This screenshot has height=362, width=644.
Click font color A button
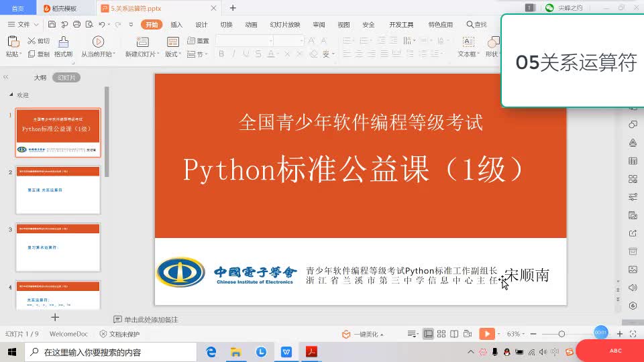[x=271, y=54]
